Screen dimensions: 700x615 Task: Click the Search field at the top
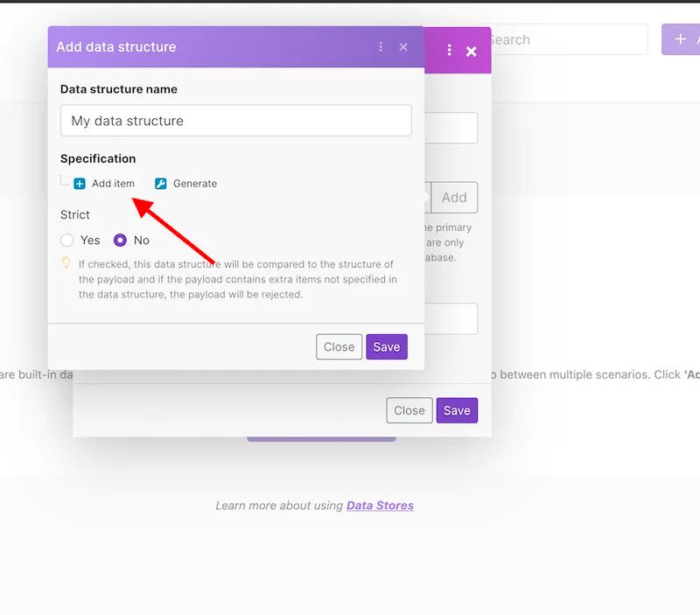[564, 39]
